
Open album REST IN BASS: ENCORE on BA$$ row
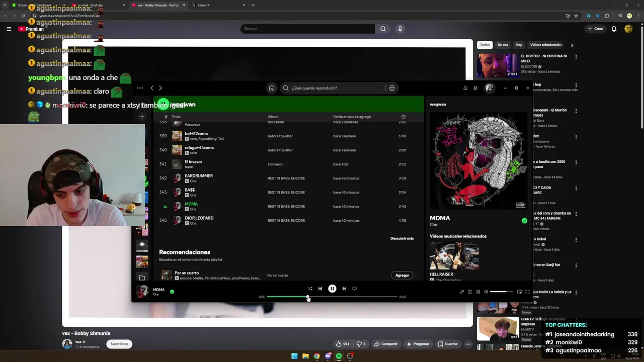[286, 192]
